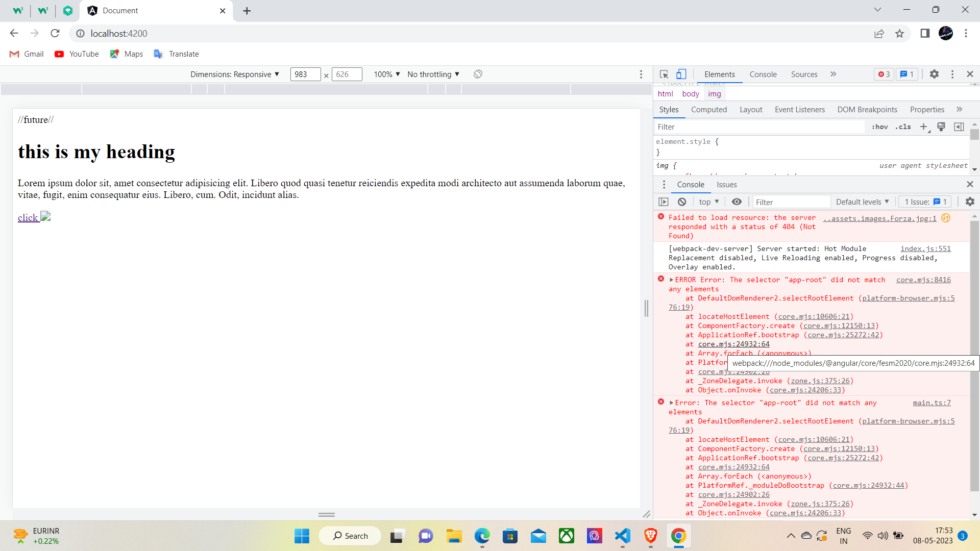Rotate the device viewport orientation
This screenshot has width=980, height=551.
478,74
